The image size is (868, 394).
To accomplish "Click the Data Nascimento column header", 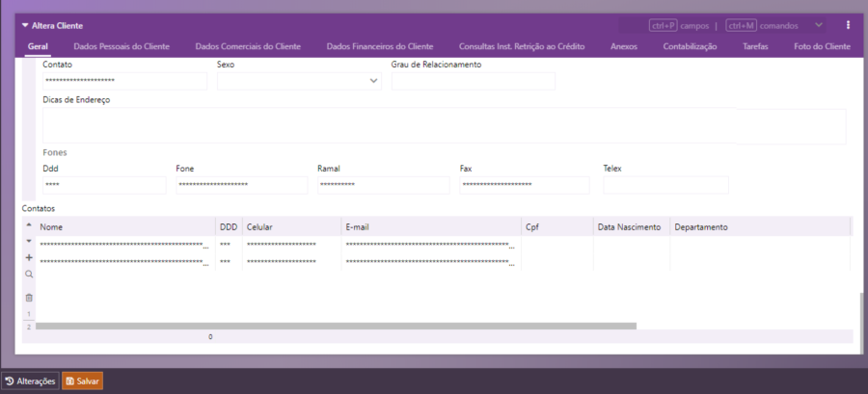I will click(632, 227).
